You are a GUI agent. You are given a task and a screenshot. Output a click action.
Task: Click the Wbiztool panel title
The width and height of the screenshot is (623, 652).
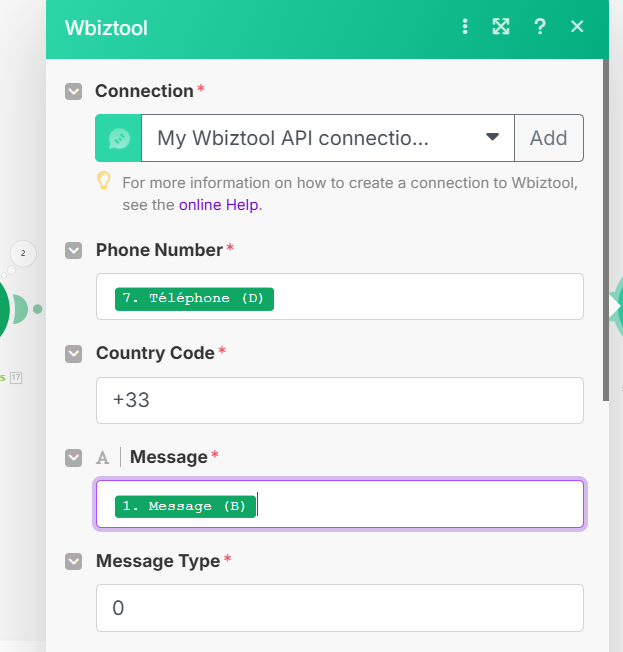106,28
